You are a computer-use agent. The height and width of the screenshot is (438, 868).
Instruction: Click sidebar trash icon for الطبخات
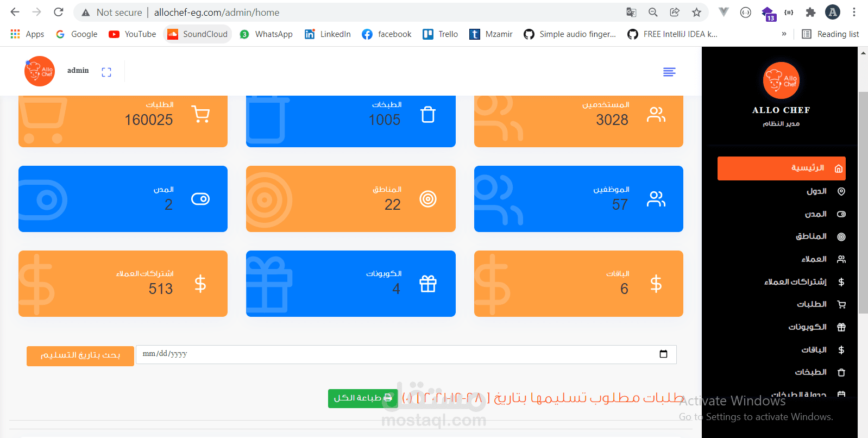click(x=841, y=372)
